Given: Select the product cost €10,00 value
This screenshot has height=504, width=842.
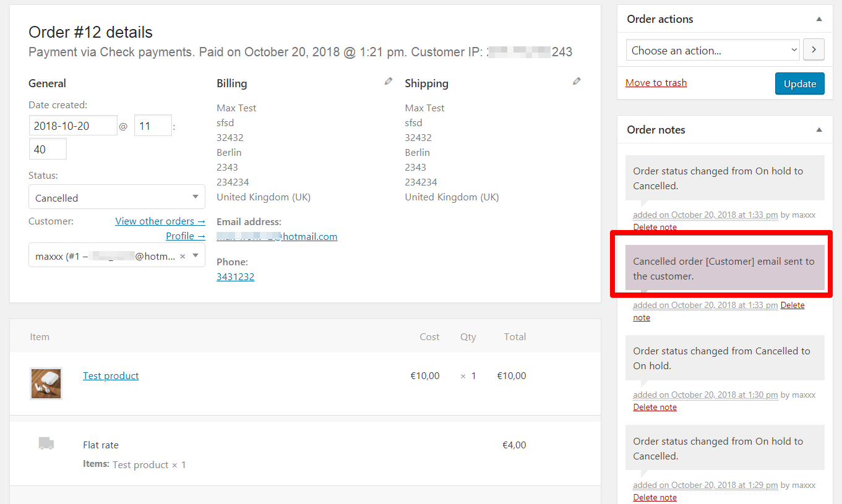Looking at the screenshot, I should 425,375.
